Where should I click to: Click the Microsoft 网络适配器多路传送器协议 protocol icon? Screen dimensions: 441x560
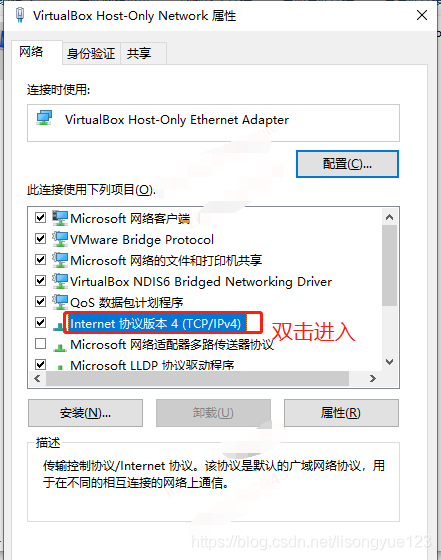click(x=60, y=346)
